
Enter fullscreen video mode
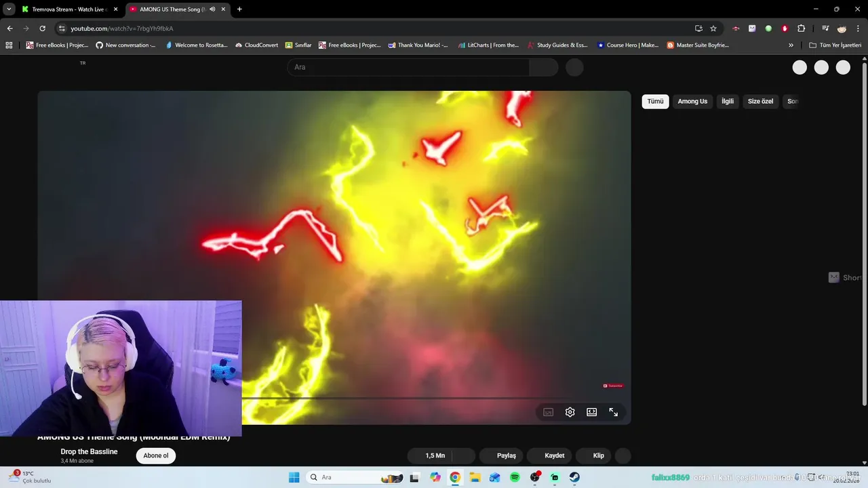(613, 412)
